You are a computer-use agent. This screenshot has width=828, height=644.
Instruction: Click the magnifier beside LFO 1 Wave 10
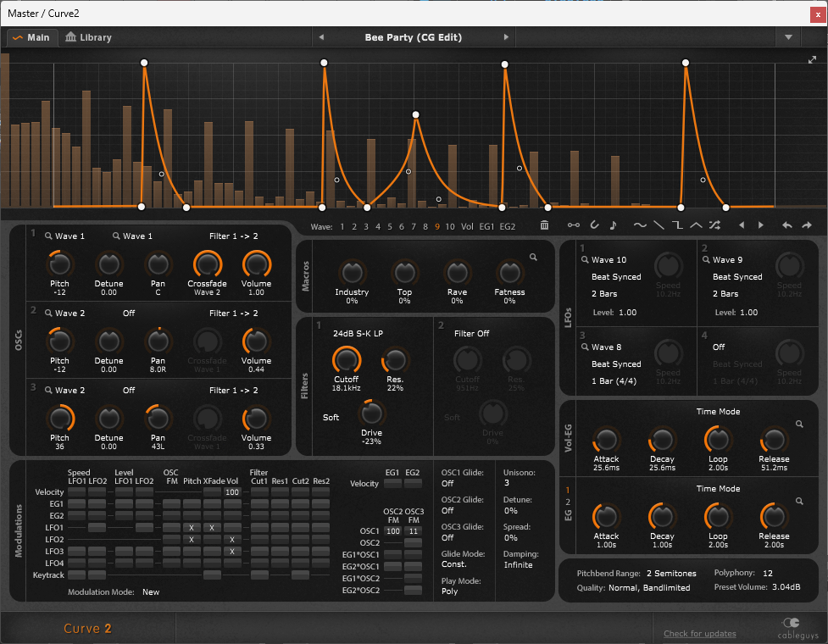585,259
